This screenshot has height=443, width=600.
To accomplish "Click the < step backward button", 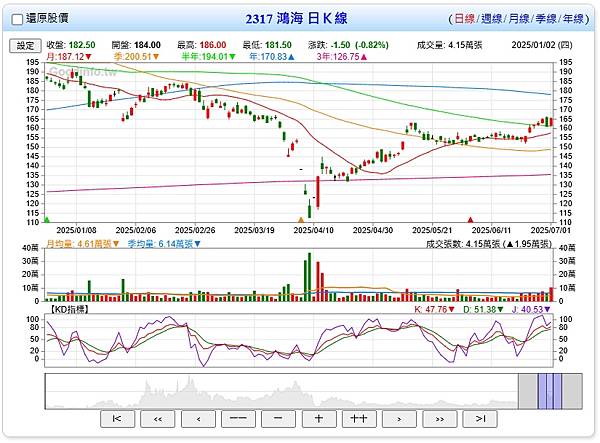I will click(x=198, y=419).
